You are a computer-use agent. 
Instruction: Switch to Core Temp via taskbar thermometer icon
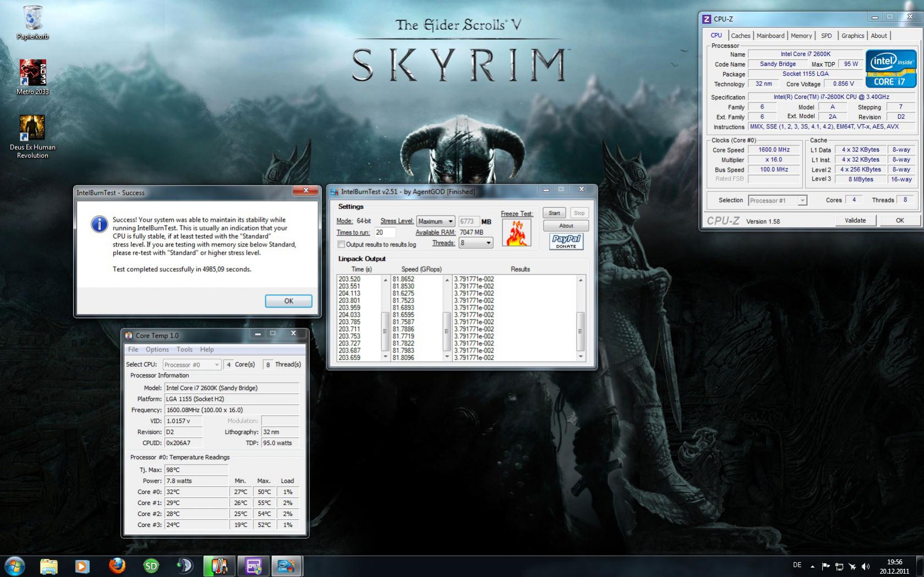(219, 566)
